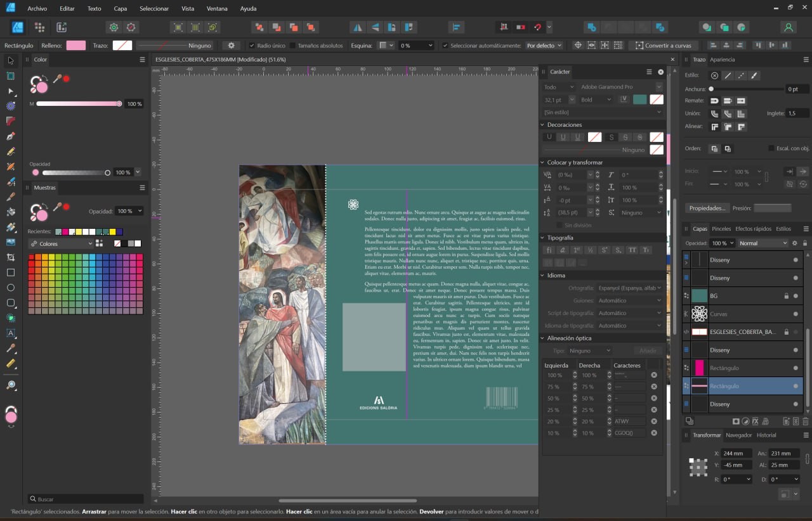Enable the Escal. con obj. checkbox

point(771,148)
